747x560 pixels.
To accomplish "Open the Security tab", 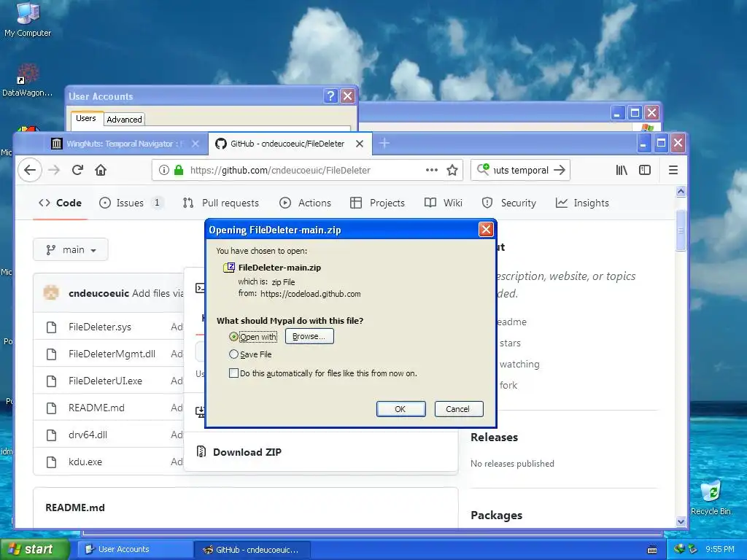I will point(508,203).
